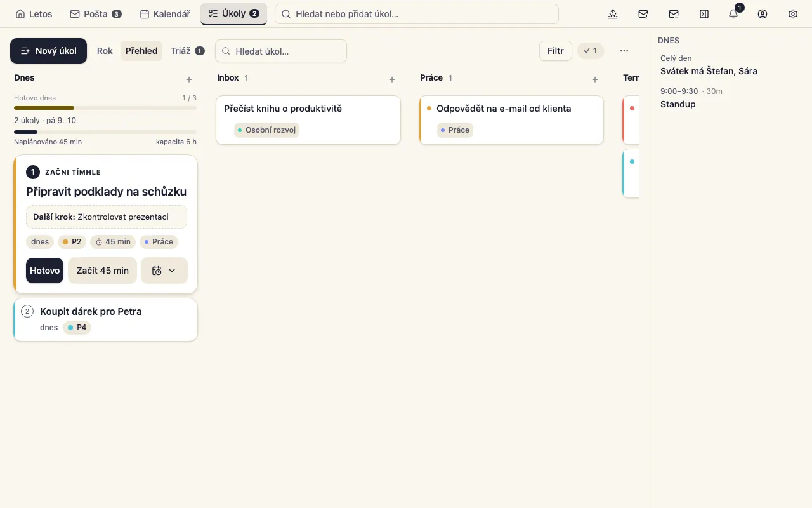The height and width of the screenshot is (508, 812).
Task: Open the sunrise daily briefing icon
Action: point(613,14)
